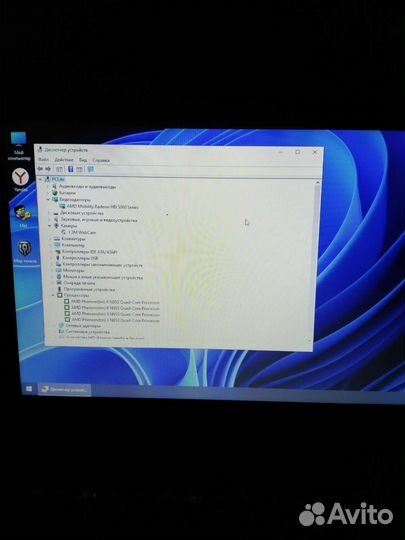
Task: Select the Yandex browser desktop icon
Action: point(21,180)
